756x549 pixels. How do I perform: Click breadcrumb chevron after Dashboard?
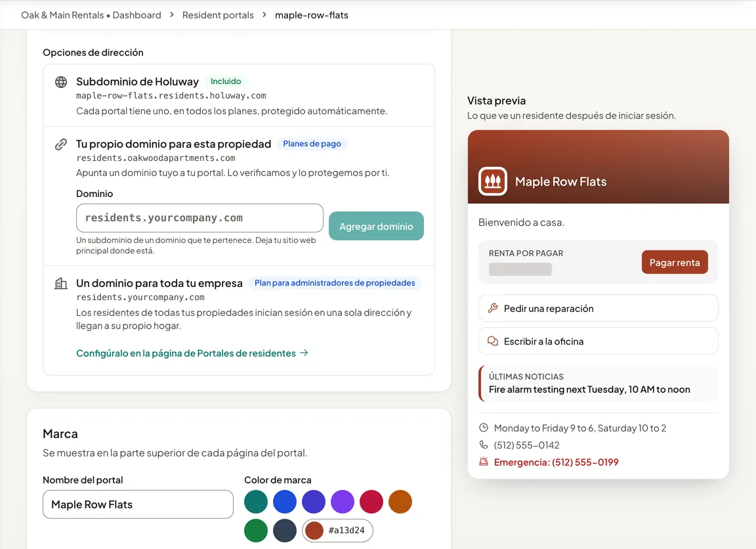point(172,15)
